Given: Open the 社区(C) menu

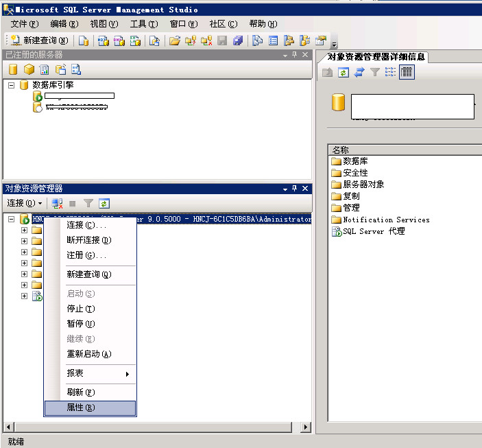Looking at the screenshot, I should coord(223,24).
